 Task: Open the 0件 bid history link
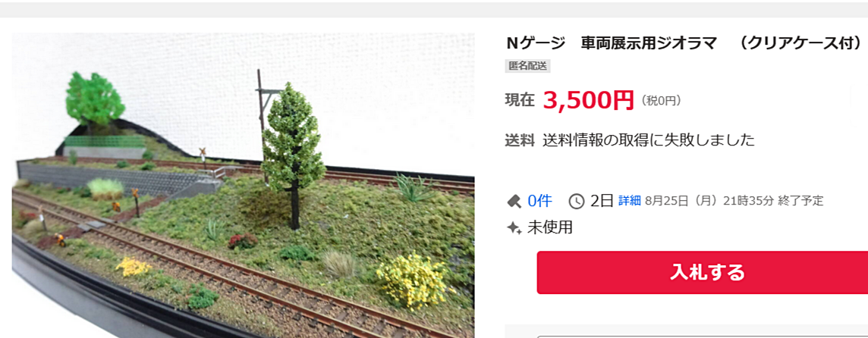tap(539, 201)
